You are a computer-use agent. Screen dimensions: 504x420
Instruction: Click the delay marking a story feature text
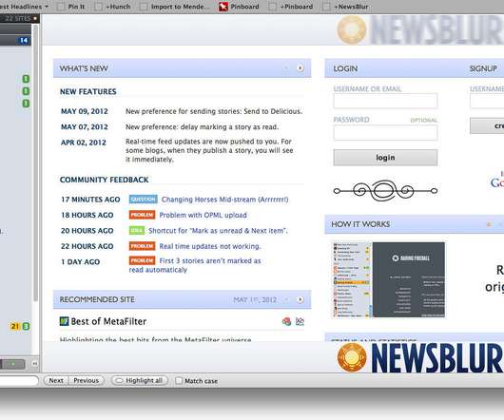click(x=203, y=126)
